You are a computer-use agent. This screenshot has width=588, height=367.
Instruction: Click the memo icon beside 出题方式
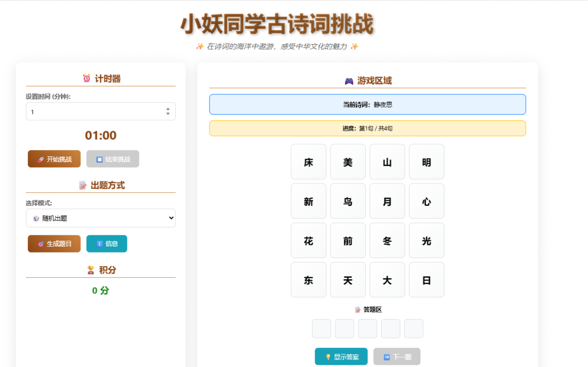[x=83, y=185]
